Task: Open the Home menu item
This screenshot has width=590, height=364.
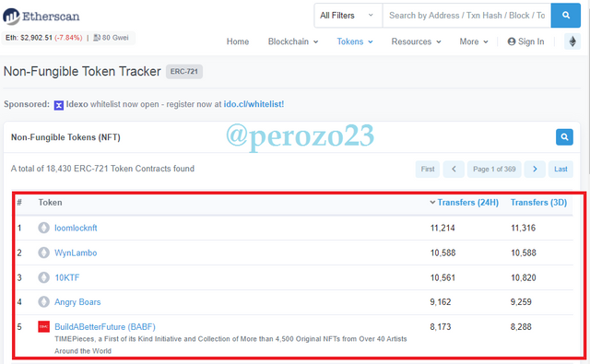Action: 238,41
